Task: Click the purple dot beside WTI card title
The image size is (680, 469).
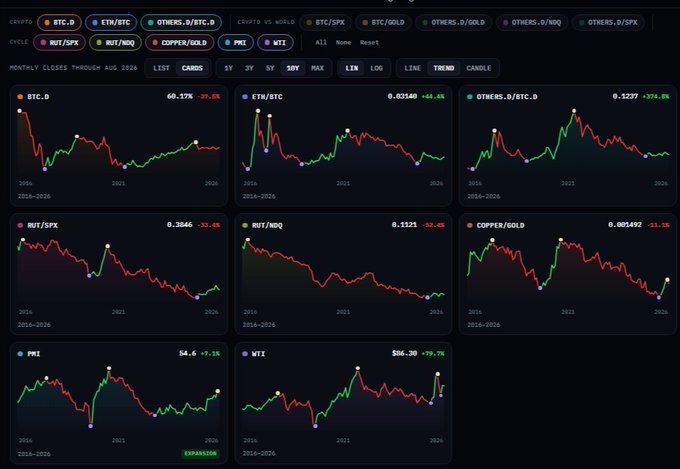Action: [x=245, y=354]
